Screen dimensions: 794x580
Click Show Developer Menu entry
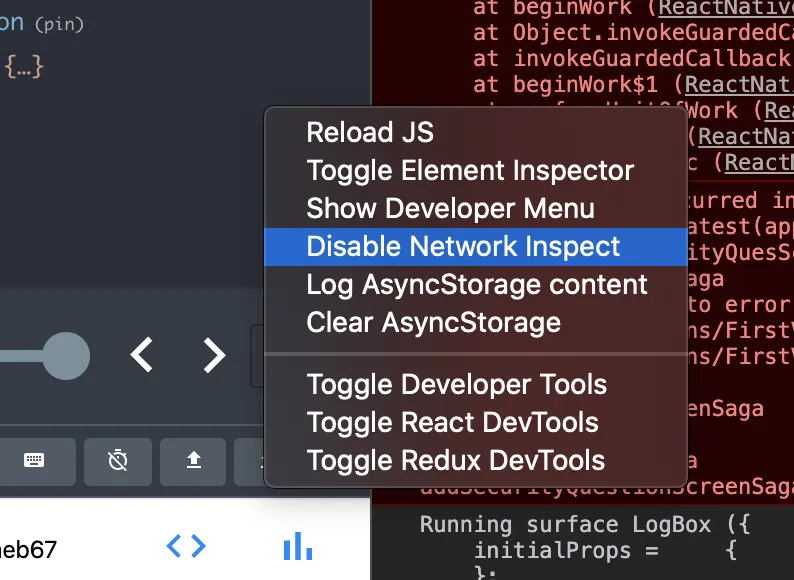(450, 208)
